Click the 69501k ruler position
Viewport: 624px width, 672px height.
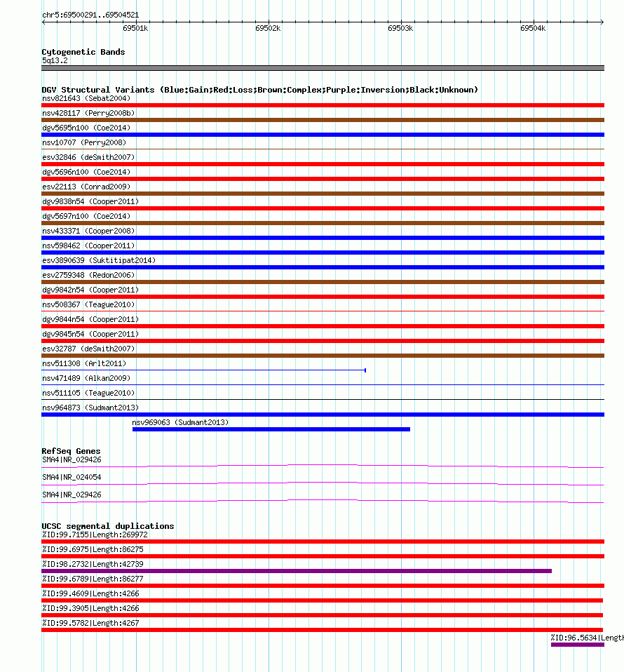point(135,28)
